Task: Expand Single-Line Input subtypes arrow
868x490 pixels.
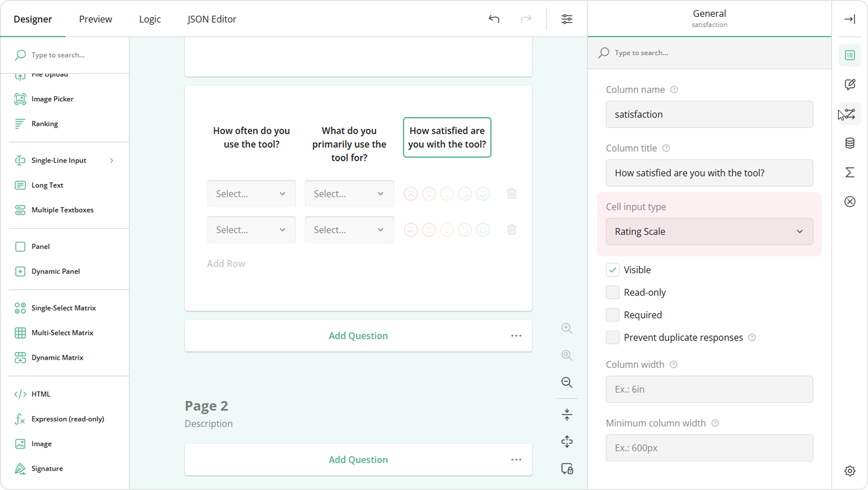Action: (111, 161)
